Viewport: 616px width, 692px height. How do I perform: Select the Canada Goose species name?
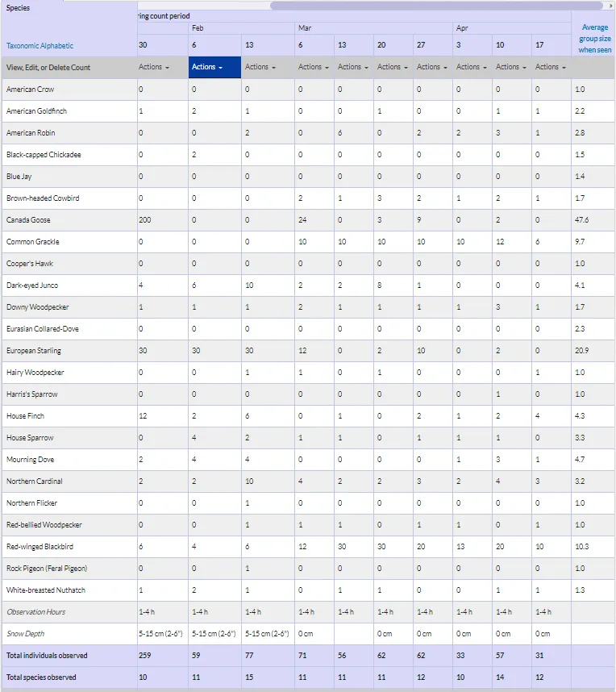tap(28, 220)
